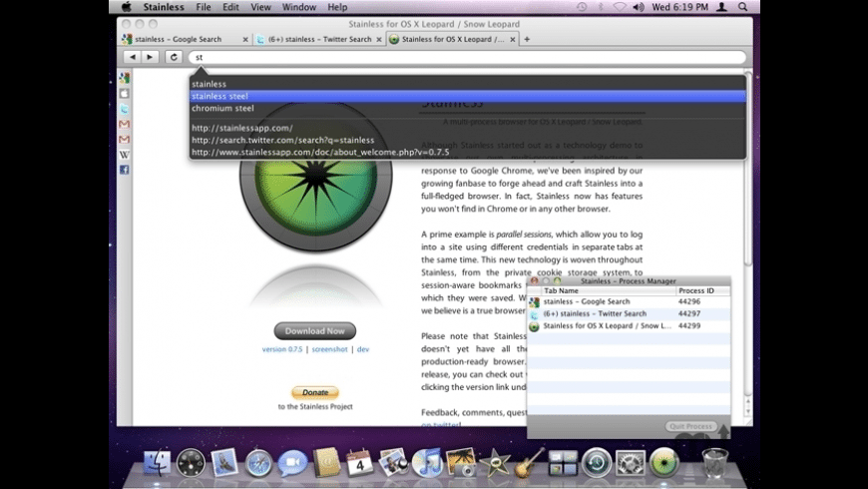Click the page vertical scrollbar
The image size is (868, 489).
[748, 169]
